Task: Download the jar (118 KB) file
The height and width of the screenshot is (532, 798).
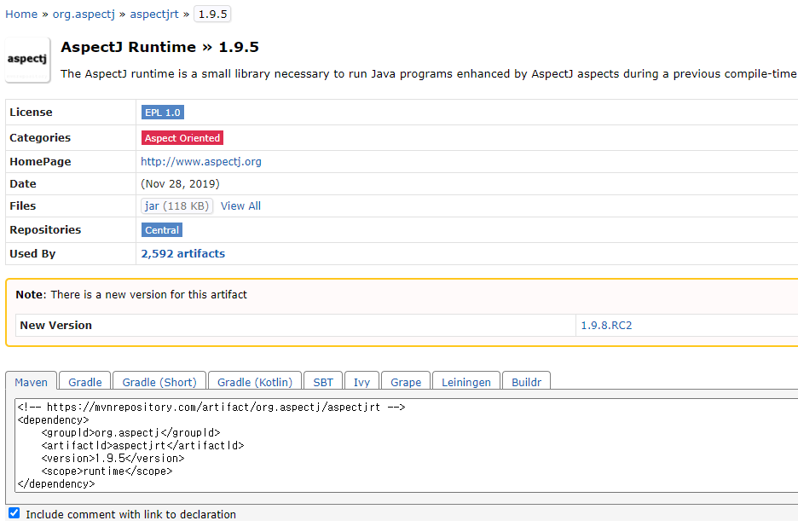Action: pos(176,206)
